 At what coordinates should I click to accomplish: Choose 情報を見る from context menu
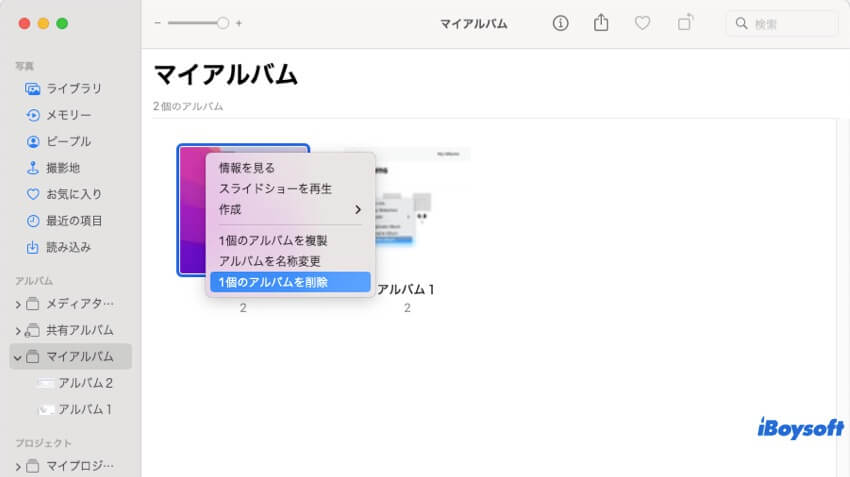(290, 168)
